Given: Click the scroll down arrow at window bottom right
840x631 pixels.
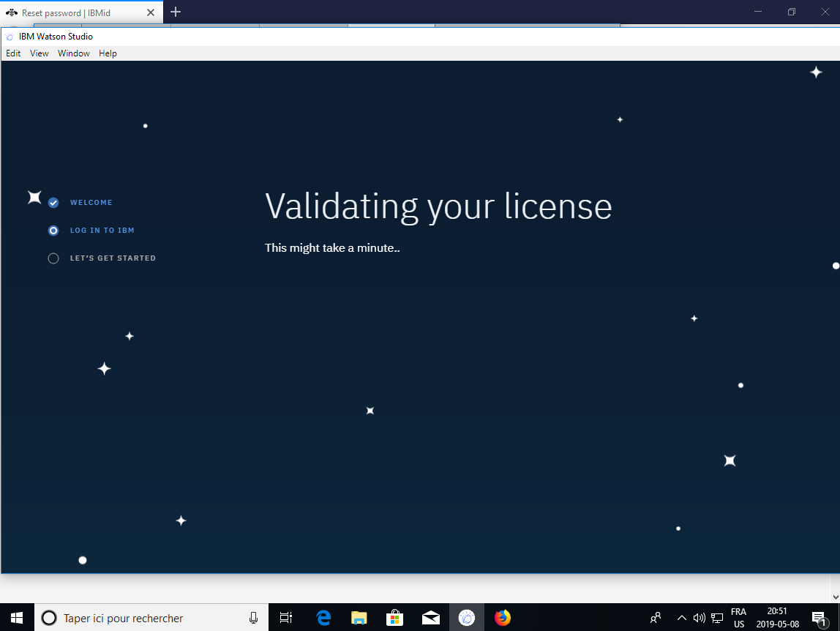Looking at the screenshot, I should (x=835, y=597).
